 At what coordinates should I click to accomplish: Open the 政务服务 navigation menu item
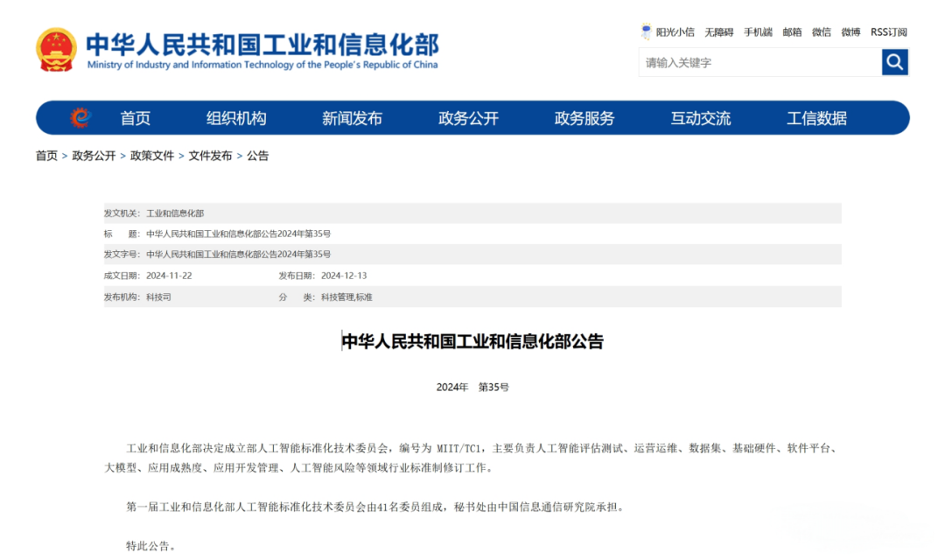coord(584,118)
